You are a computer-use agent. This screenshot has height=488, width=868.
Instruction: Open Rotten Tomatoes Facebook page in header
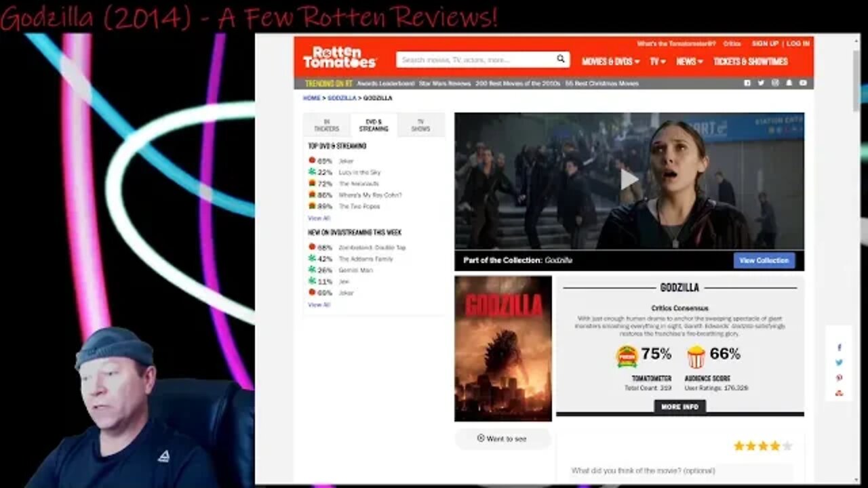[747, 83]
